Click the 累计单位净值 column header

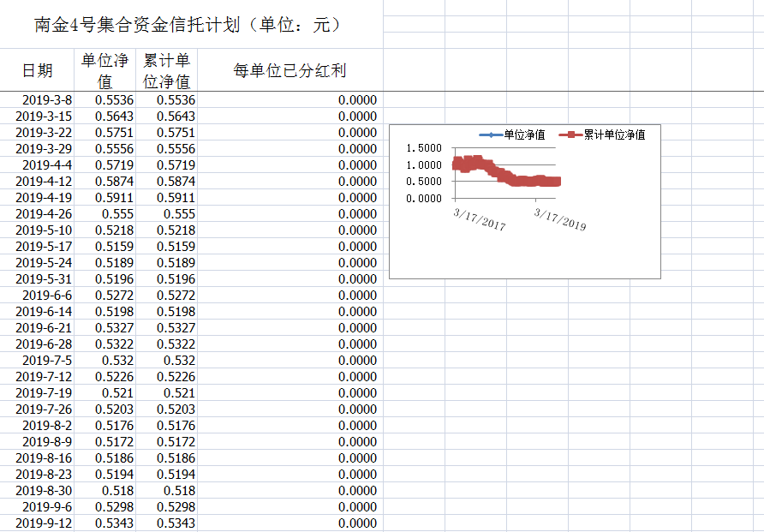[166, 70]
